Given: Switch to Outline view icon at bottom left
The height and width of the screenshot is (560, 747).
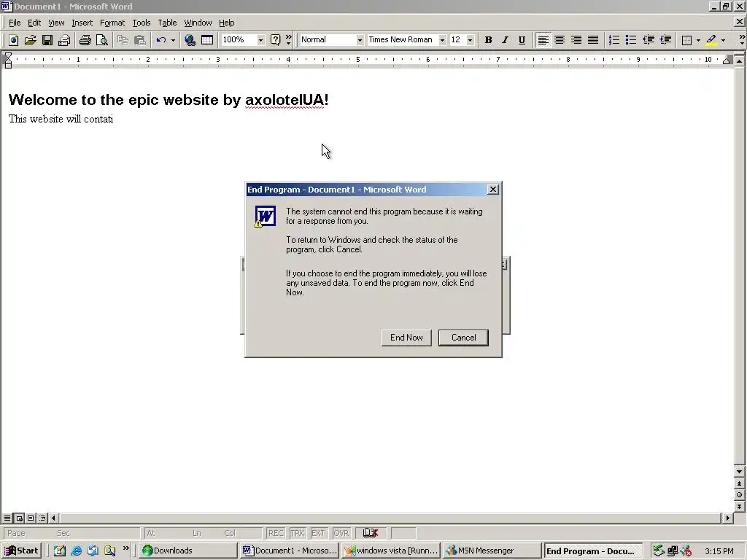Looking at the screenshot, I should pyautogui.click(x=42, y=518).
